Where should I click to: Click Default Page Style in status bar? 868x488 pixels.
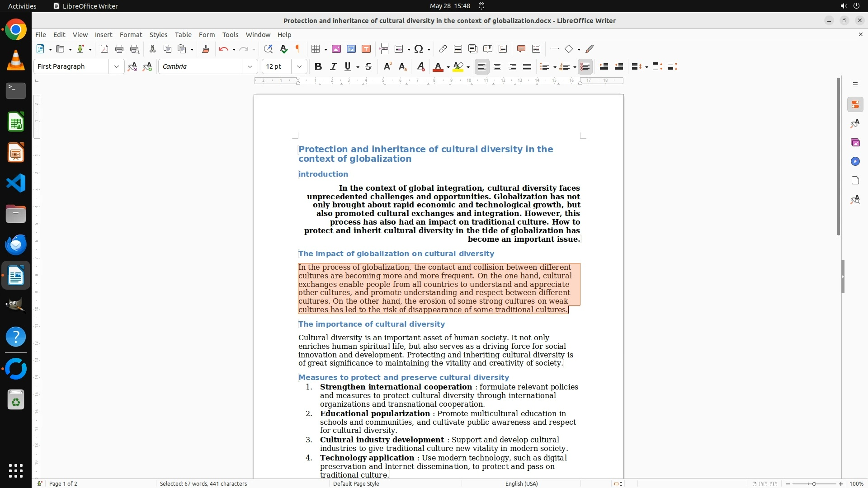(x=356, y=483)
